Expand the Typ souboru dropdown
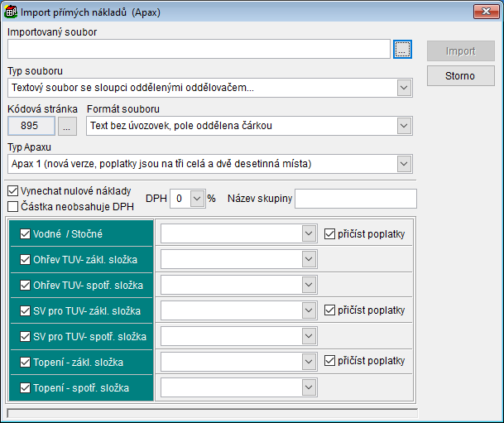 pyautogui.click(x=404, y=87)
